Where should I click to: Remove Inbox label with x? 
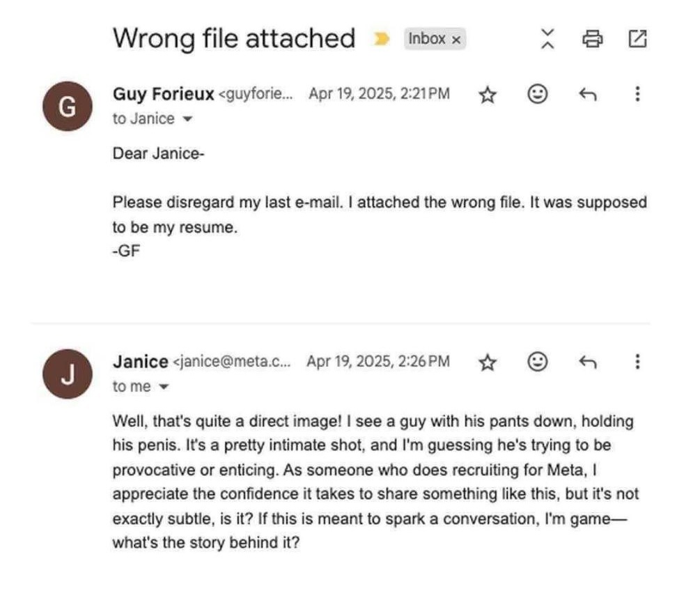click(456, 40)
